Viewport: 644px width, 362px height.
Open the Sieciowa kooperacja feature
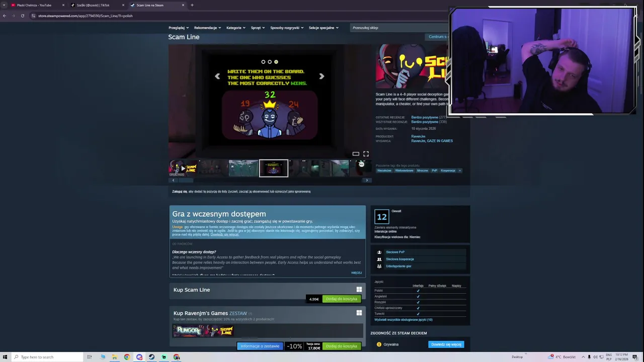point(399,259)
